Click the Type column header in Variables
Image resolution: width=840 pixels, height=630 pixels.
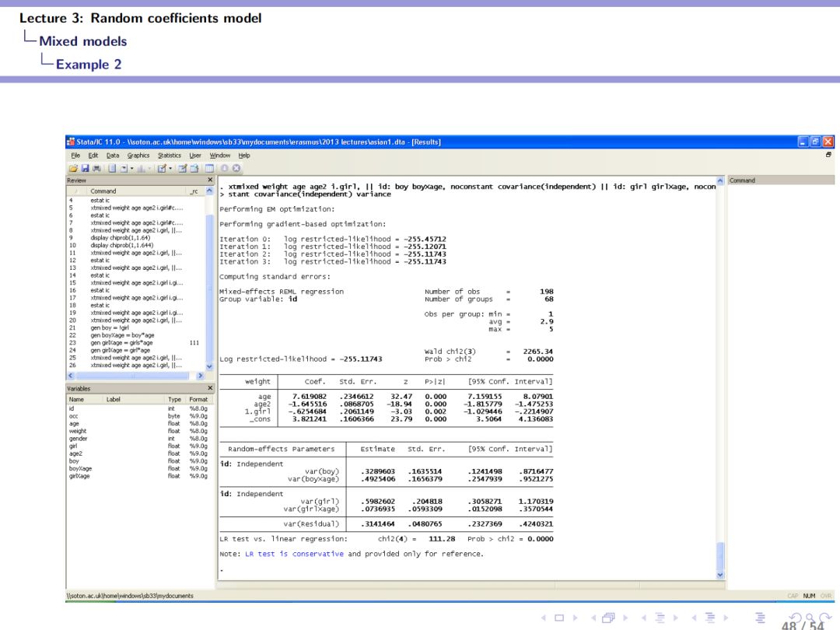[175, 400]
